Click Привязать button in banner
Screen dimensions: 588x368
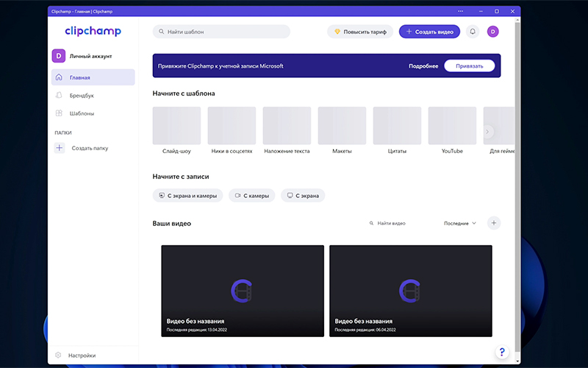(x=469, y=66)
